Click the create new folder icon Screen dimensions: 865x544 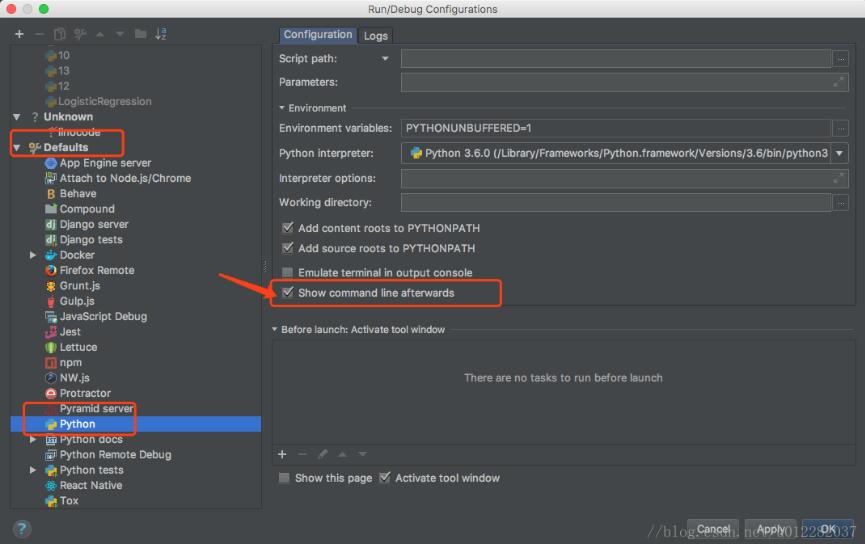(141, 34)
